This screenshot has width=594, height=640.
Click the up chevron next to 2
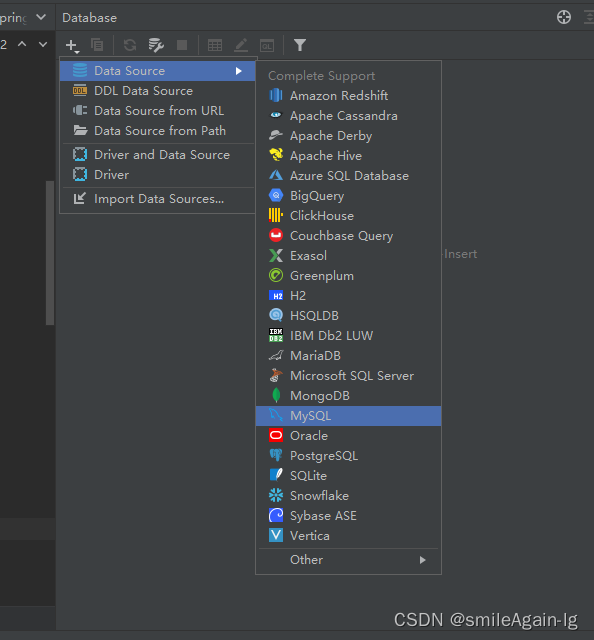click(22, 44)
